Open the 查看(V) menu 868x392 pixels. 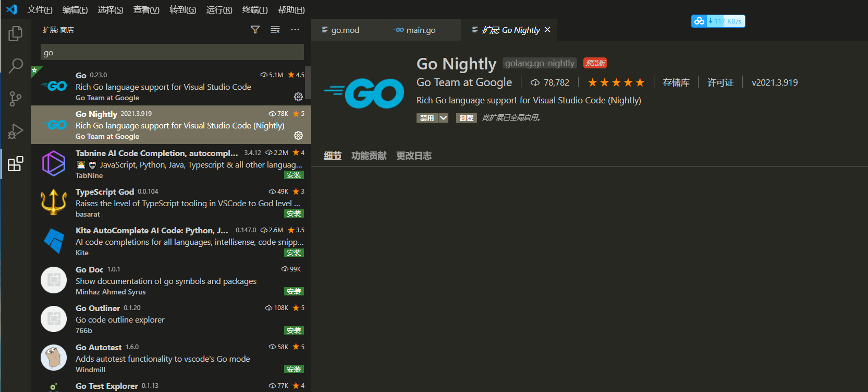point(146,9)
